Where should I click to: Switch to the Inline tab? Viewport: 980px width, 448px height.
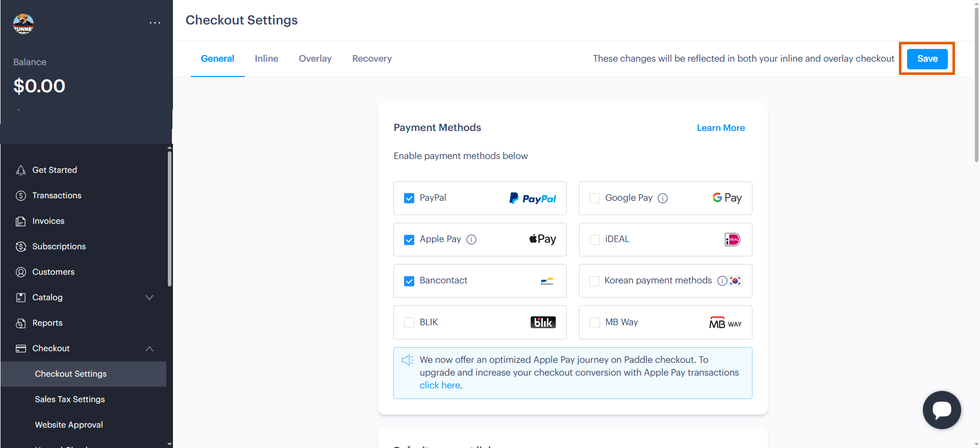point(266,59)
